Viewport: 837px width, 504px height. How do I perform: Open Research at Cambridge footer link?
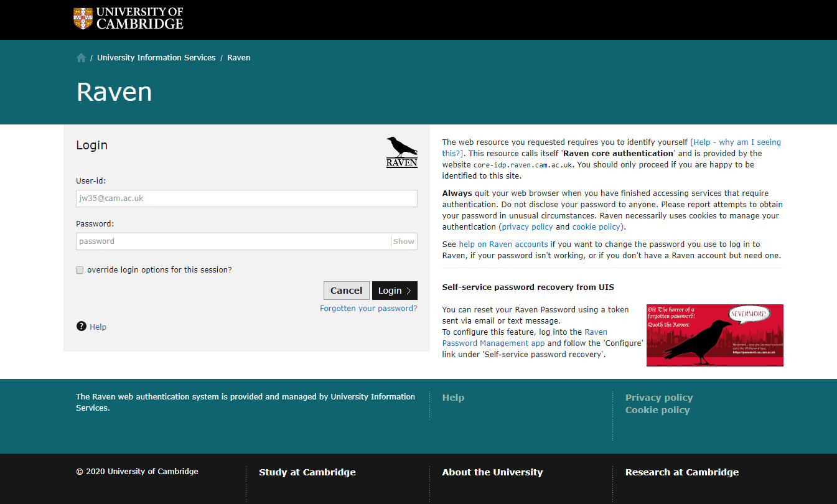(x=681, y=472)
